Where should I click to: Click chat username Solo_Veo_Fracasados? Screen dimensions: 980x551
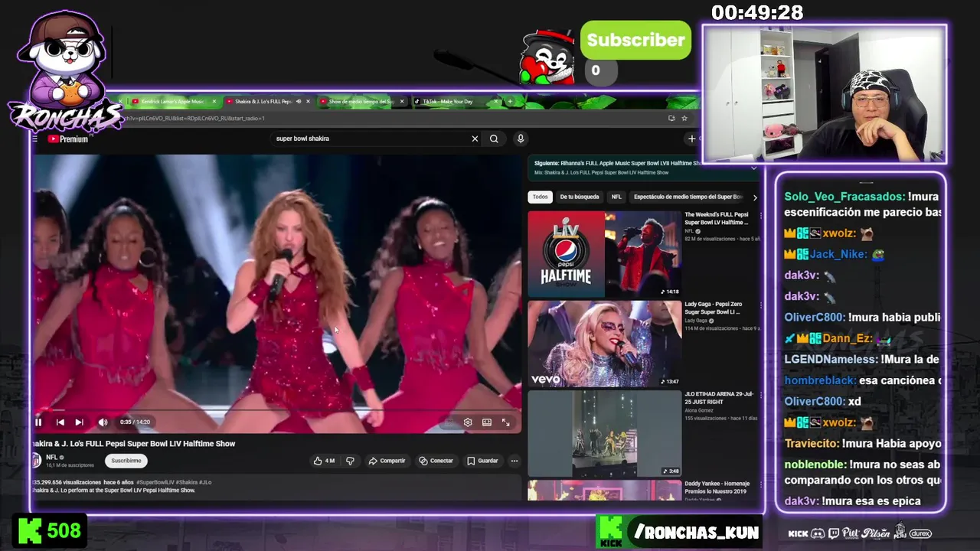coord(844,197)
